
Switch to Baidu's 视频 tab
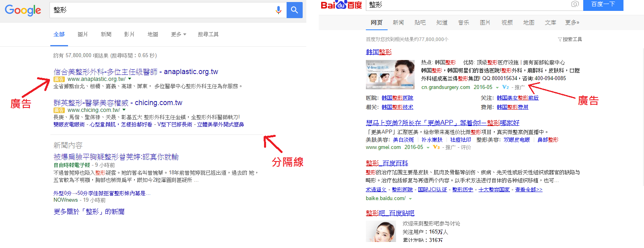tap(507, 23)
